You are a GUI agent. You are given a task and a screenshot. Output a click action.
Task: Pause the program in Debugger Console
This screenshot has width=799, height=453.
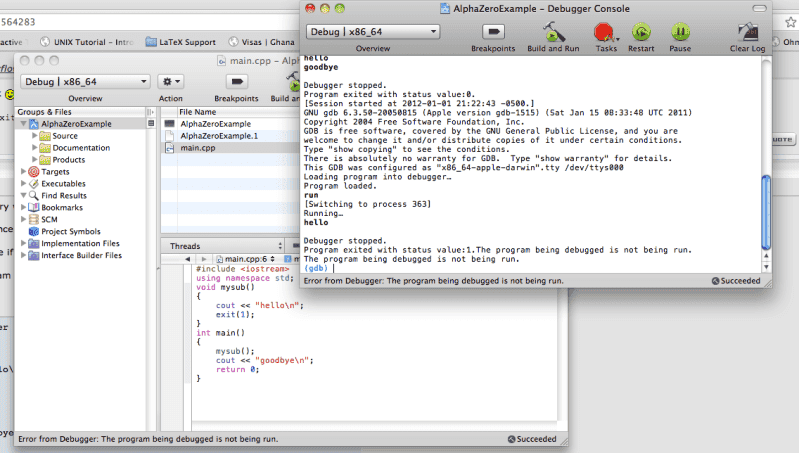point(680,33)
